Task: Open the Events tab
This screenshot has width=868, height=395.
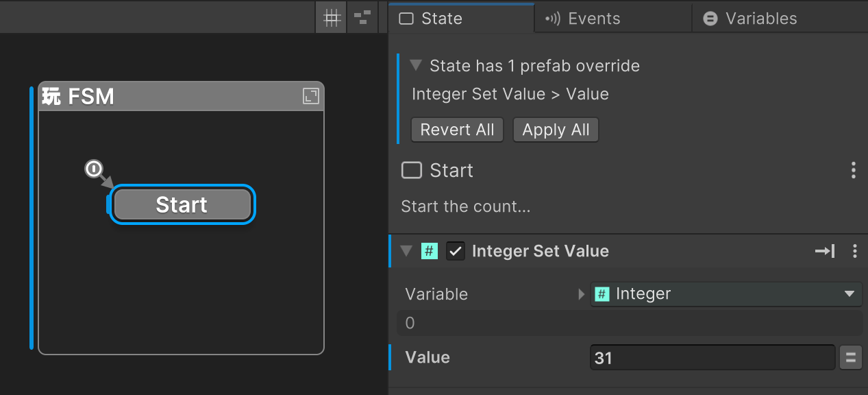Action: (612, 19)
